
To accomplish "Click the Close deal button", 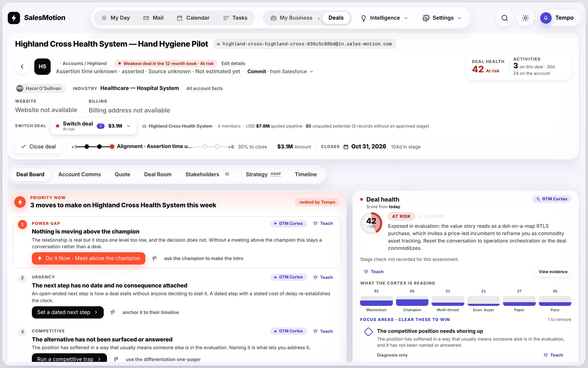I will [38, 147].
